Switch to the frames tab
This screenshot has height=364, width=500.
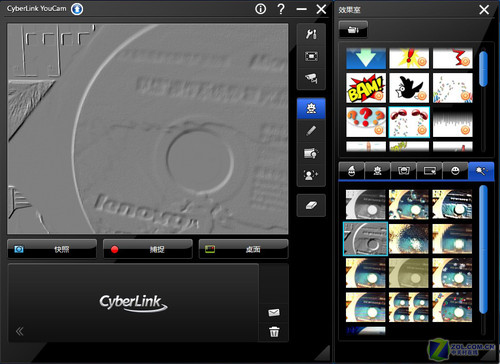(403, 171)
